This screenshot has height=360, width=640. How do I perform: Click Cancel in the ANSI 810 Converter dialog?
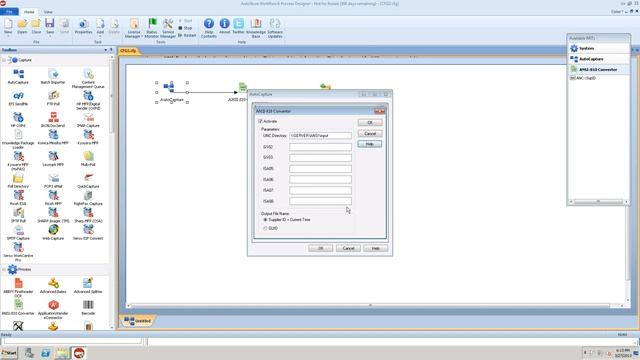pos(370,133)
